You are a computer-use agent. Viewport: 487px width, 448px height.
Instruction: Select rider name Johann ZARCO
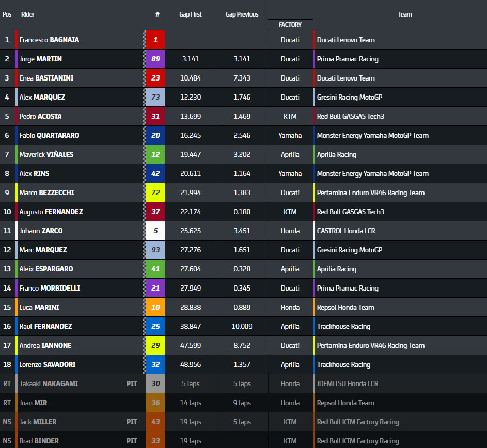[41, 231]
